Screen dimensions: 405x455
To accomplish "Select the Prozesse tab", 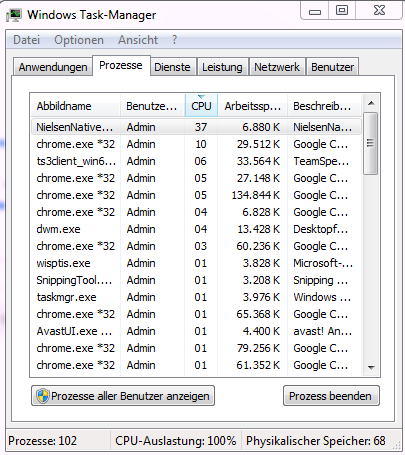I will click(121, 65).
